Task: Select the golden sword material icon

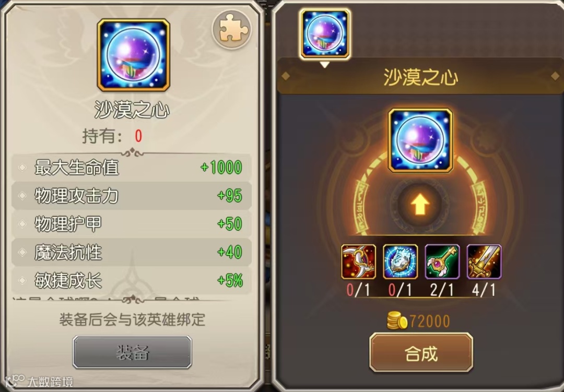Action: [484, 262]
